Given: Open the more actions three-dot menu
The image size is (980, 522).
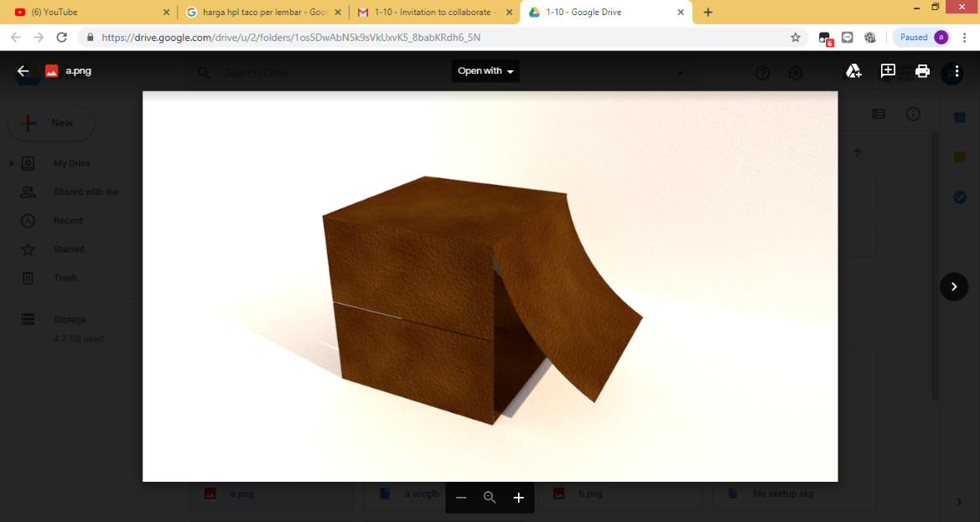Looking at the screenshot, I should pos(957,71).
